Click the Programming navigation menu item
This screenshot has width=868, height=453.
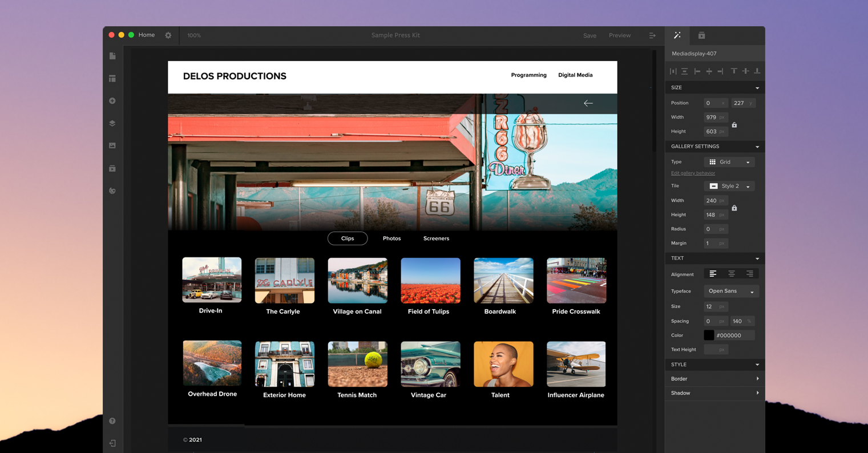528,75
